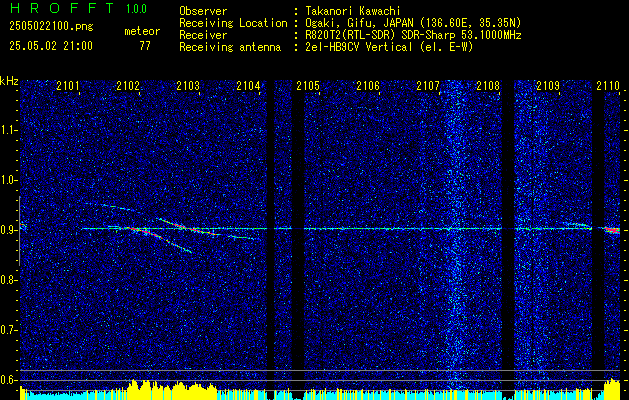Click the R820T2(RTL-SDR) receiver text
The image size is (629, 400).
tap(413, 35)
